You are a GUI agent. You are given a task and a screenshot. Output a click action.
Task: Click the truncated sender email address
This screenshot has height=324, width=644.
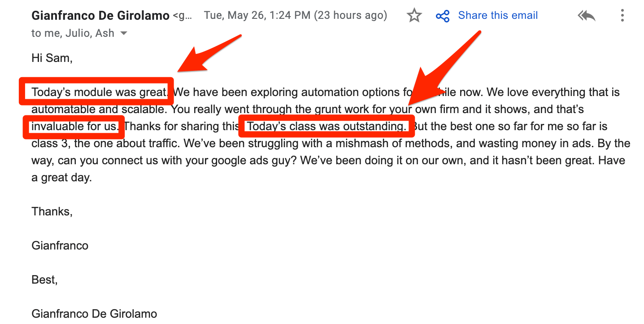(182, 16)
